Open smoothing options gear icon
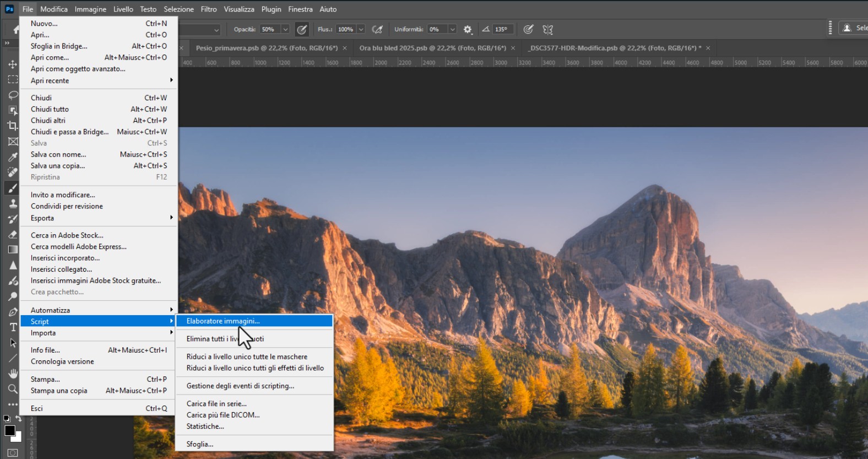 (468, 29)
